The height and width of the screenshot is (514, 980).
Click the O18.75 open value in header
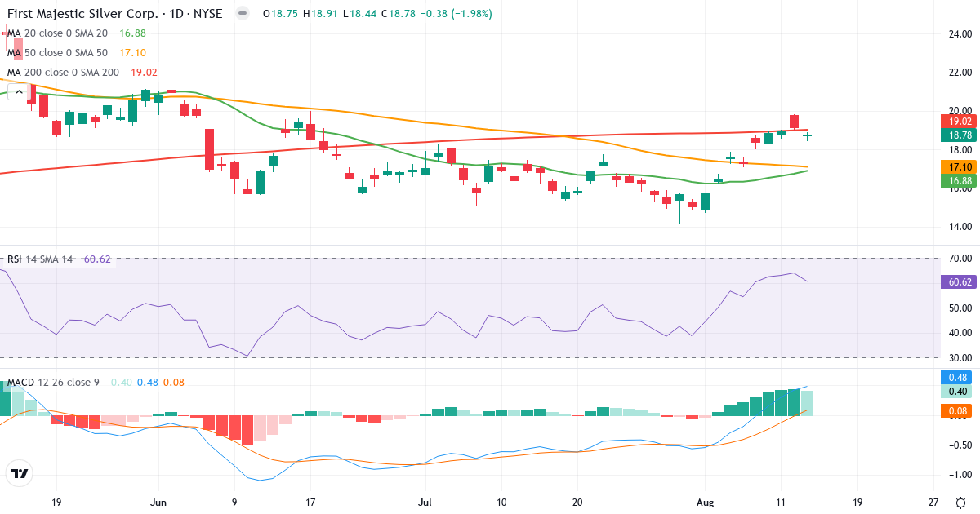pos(280,14)
